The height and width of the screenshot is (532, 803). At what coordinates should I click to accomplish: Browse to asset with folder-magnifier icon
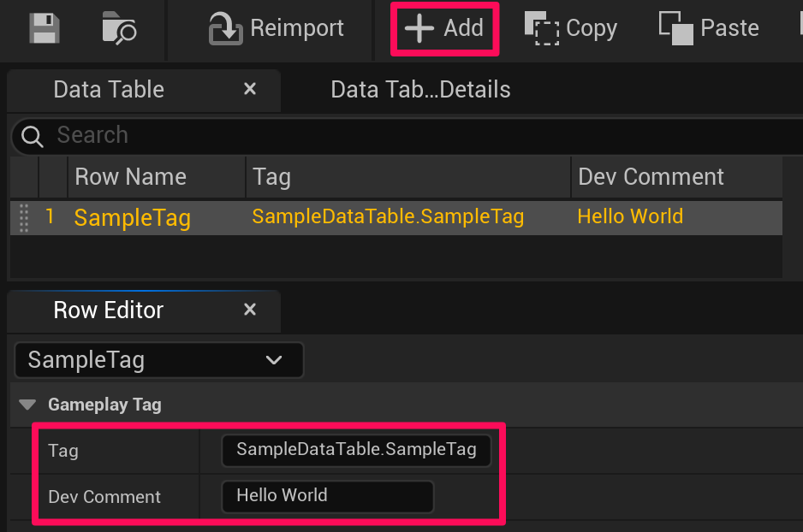click(x=119, y=28)
